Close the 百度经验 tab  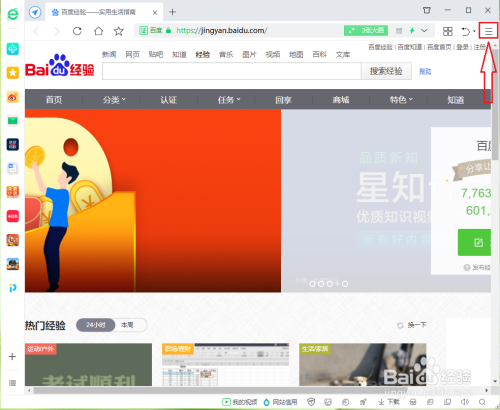(155, 13)
